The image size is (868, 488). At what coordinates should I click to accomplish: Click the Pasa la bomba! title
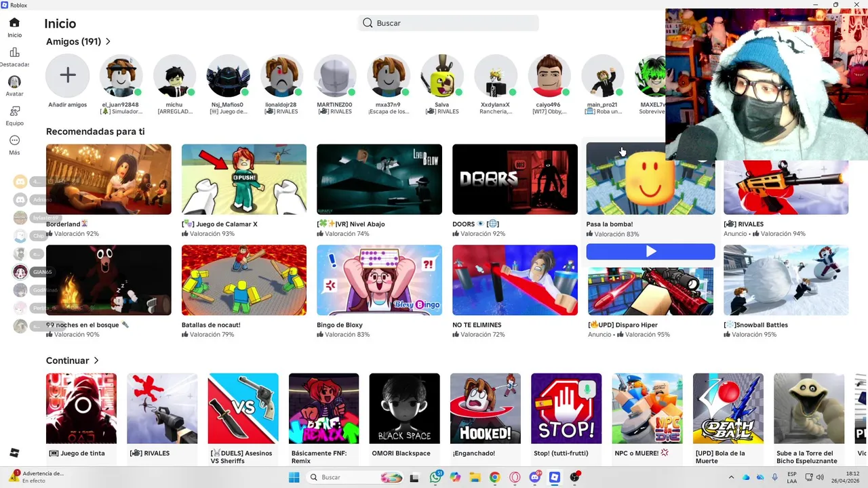(x=610, y=224)
